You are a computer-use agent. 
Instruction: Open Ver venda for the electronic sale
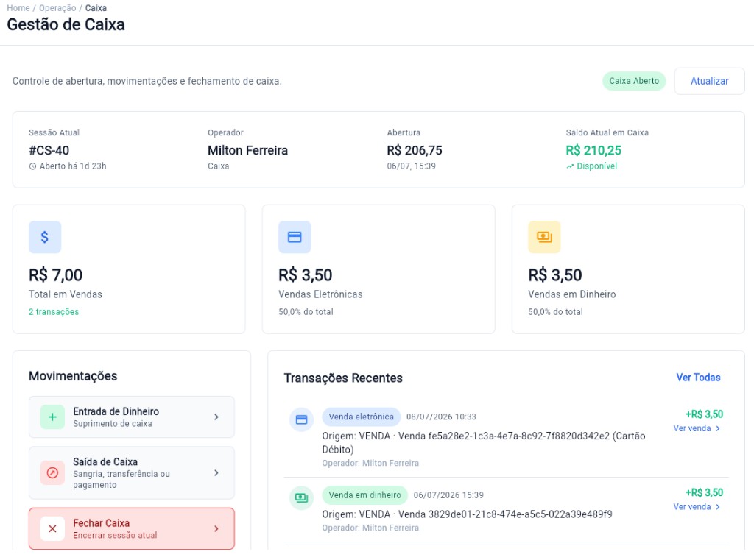click(x=697, y=428)
